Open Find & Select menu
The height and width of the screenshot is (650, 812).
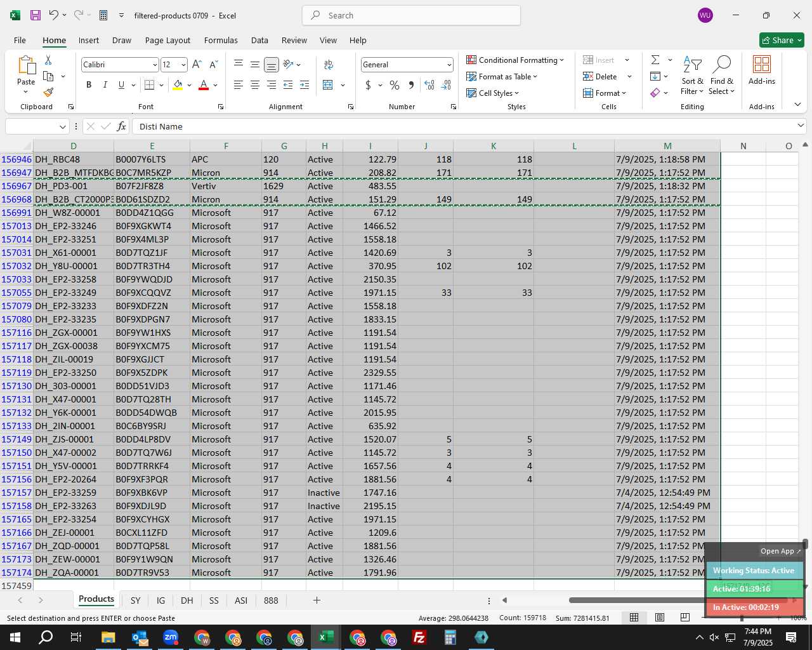click(x=722, y=75)
